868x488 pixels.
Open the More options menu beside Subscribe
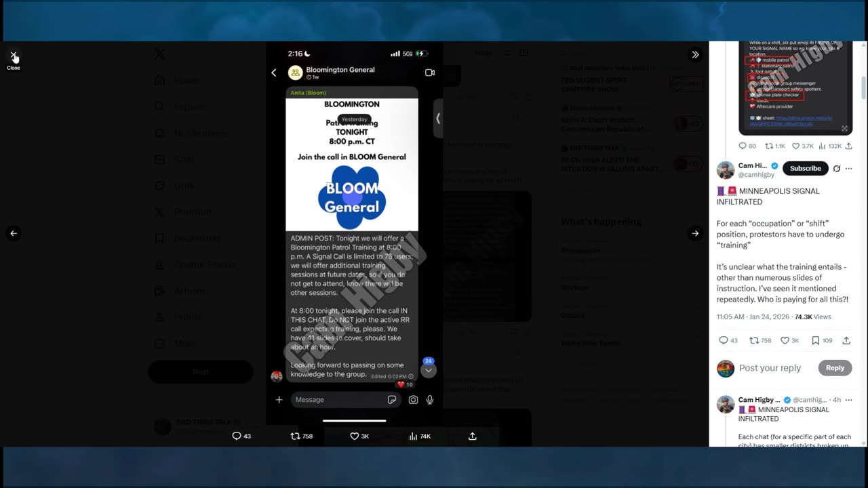[x=848, y=169]
